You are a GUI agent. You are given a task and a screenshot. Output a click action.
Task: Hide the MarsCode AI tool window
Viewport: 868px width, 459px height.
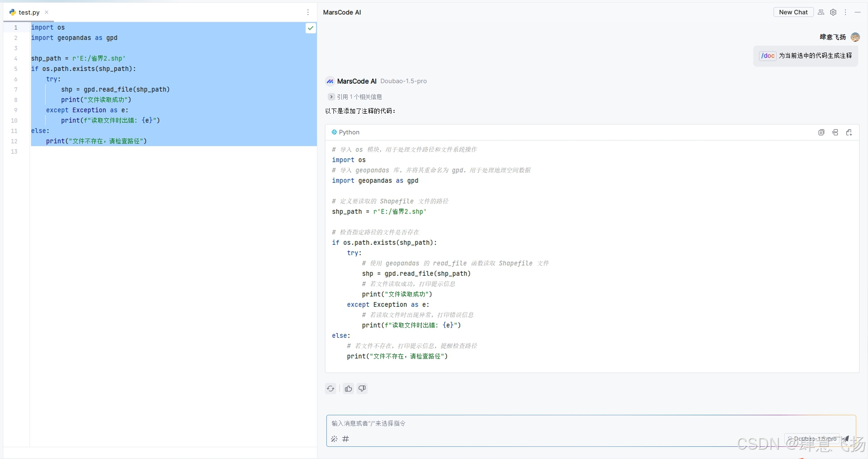tap(858, 12)
